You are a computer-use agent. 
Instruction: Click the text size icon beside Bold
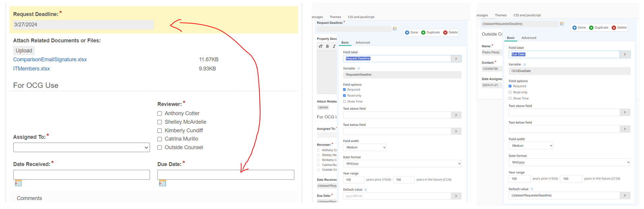[x=320, y=46]
